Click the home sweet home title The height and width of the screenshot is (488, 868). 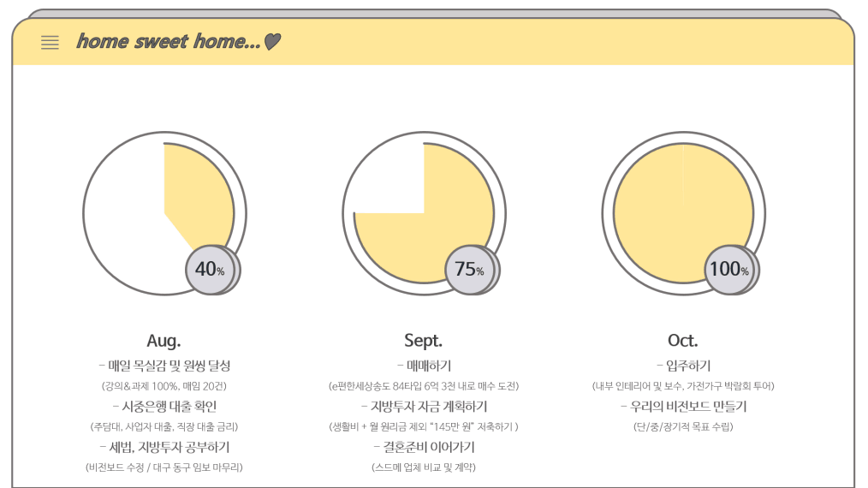coord(169,41)
